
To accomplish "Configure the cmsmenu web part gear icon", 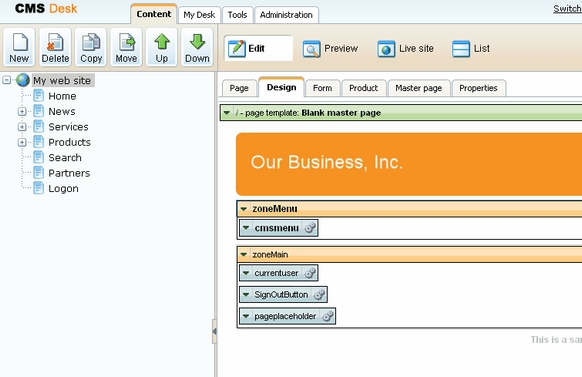I will 310,228.
